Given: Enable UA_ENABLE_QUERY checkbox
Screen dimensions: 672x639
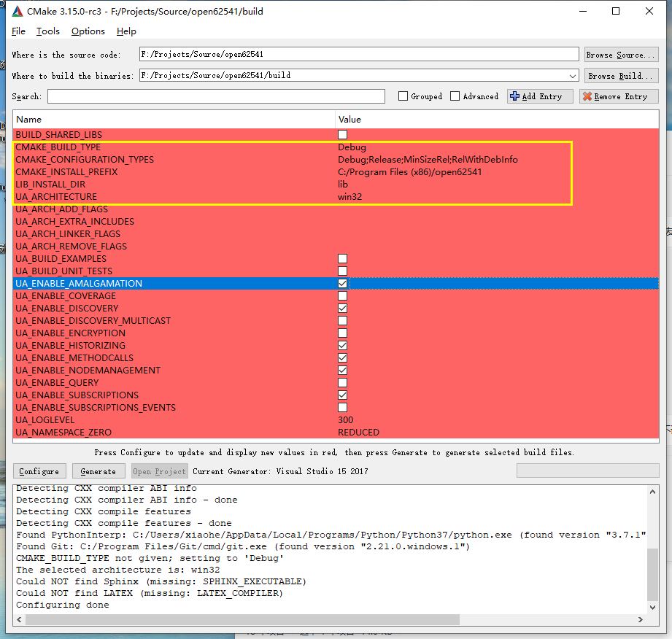Looking at the screenshot, I should point(342,383).
